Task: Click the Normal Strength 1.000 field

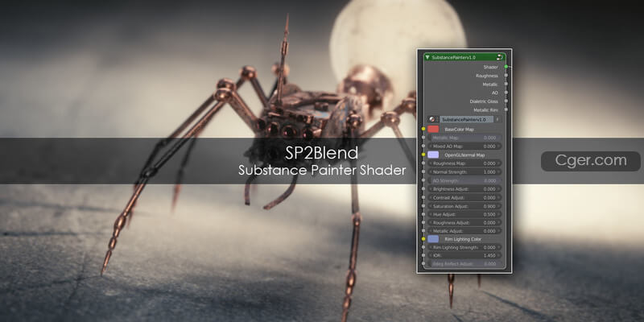Action: 464,172
